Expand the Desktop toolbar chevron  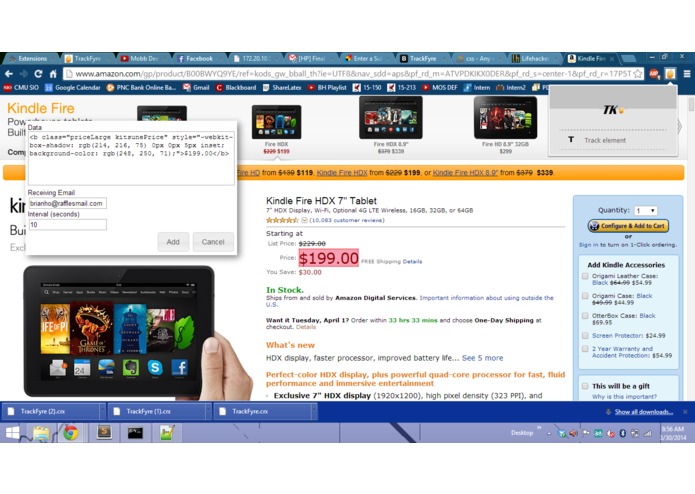[539, 428]
